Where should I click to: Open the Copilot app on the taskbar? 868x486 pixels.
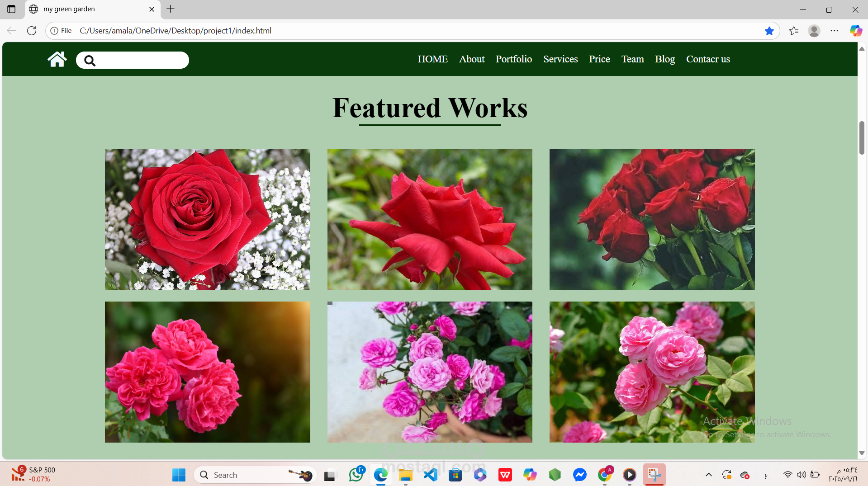530,475
